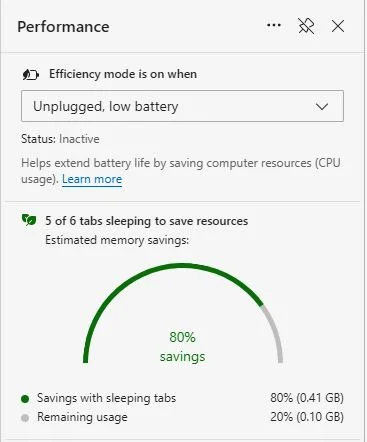Click the sleeping tabs green leaf icon
Viewport: 367px width, 442px height.
click(29, 220)
